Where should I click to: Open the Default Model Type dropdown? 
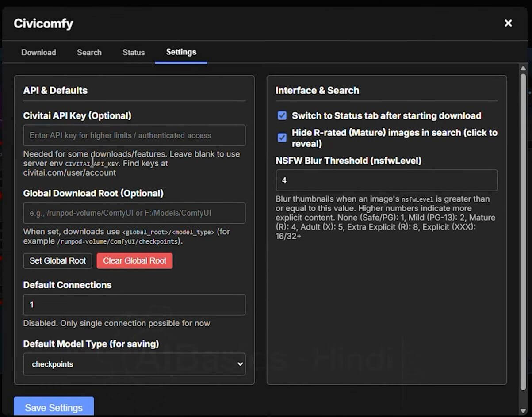coord(134,364)
